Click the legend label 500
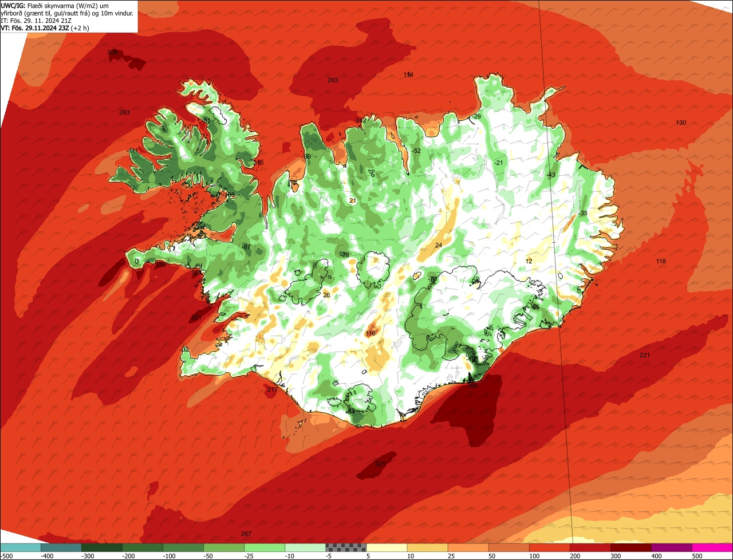This screenshot has height=560, width=733. point(697,556)
